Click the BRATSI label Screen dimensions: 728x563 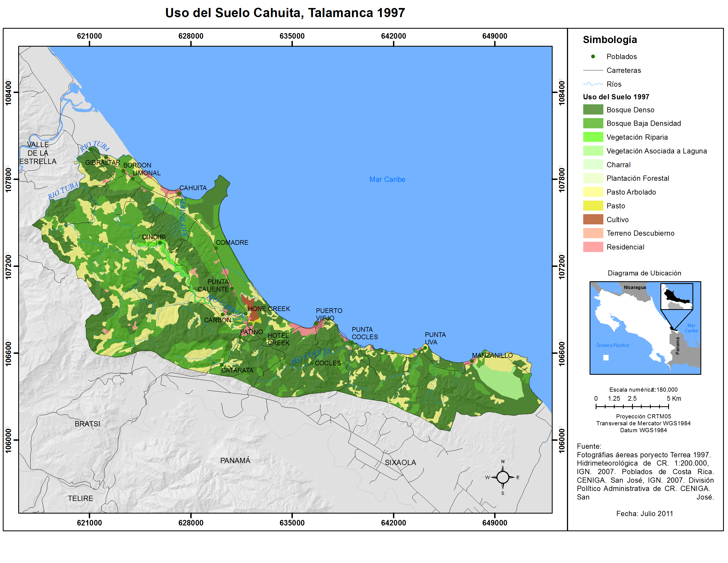[x=87, y=424]
